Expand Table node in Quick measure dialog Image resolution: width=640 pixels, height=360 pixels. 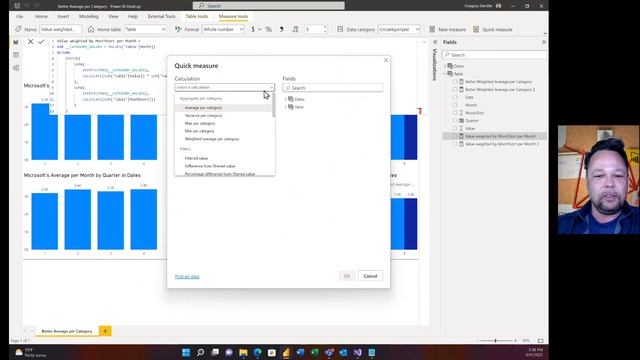coord(286,107)
